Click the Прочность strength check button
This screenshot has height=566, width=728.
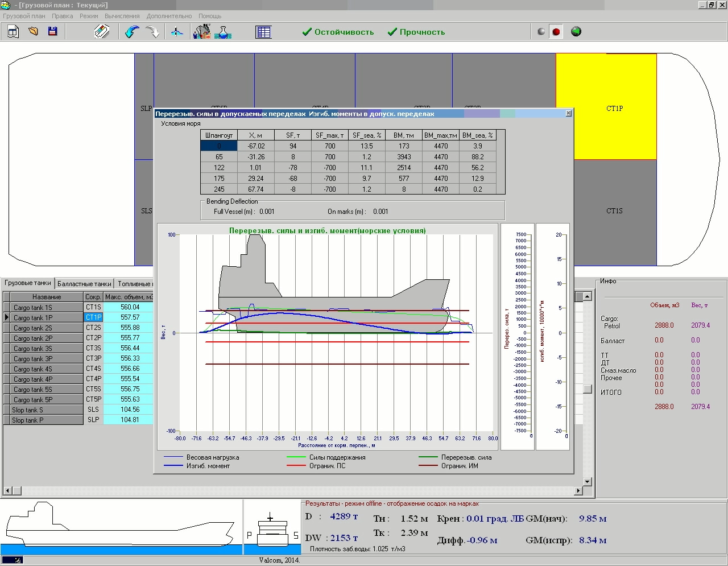pos(416,32)
